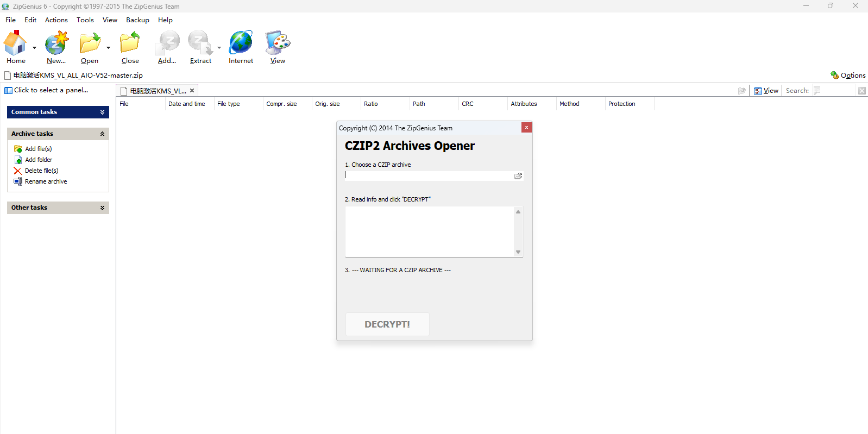Collapse the Archive tasks panel
Image resolution: width=868 pixels, height=434 pixels.
[x=102, y=134]
